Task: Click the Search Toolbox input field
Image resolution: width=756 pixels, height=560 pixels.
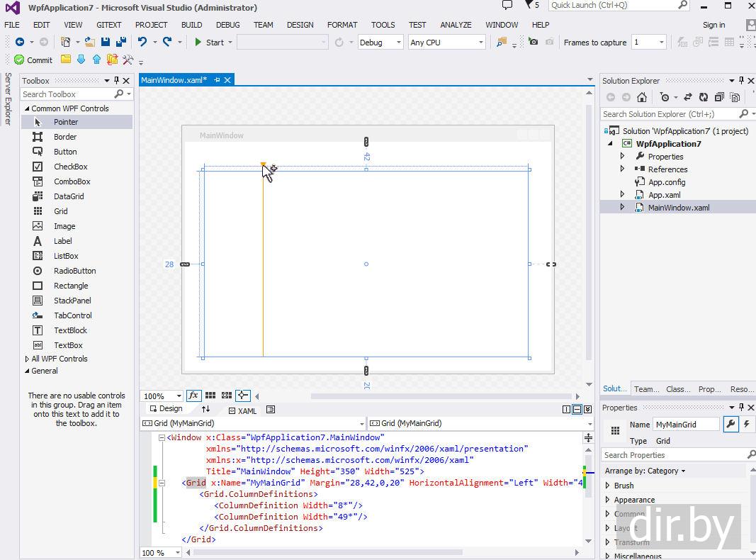Action: [66, 94]
